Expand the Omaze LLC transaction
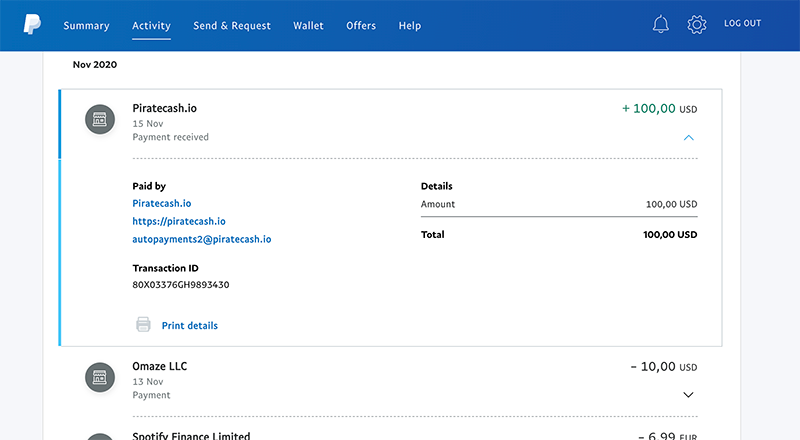Screen dimensions: 800x440 (688, 395)
